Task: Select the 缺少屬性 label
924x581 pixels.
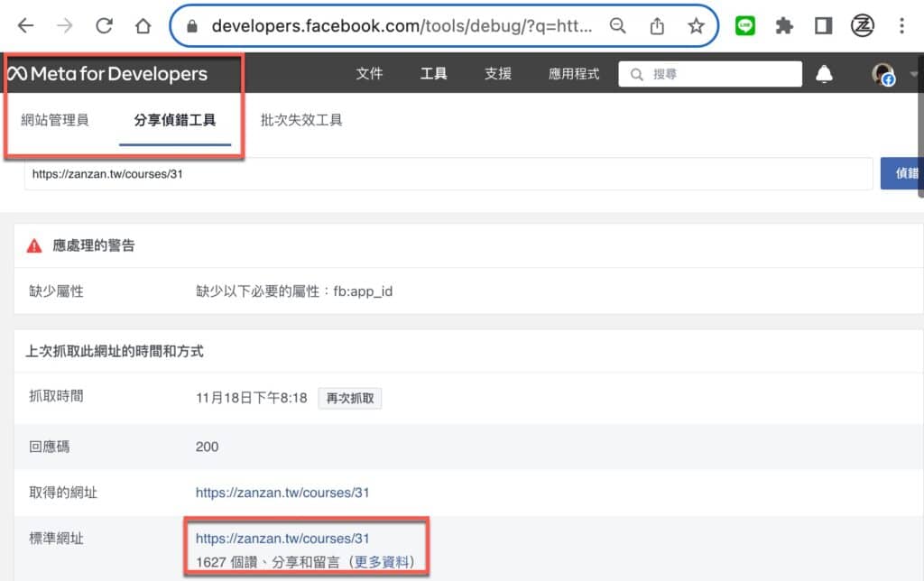Action: (x=56, y=291)
